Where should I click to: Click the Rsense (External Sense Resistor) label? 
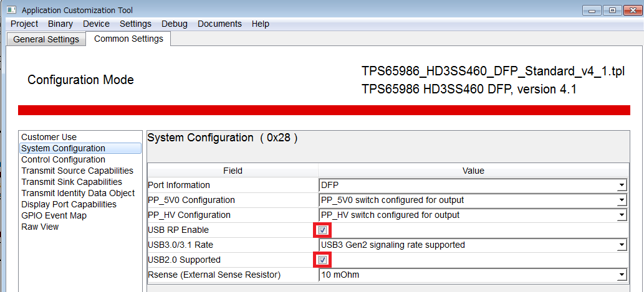click(214, 275)
